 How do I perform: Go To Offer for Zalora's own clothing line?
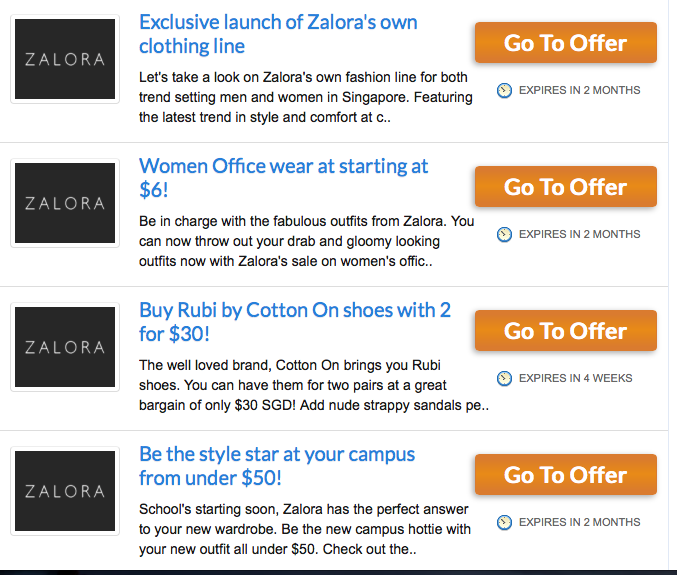[566, 43]
